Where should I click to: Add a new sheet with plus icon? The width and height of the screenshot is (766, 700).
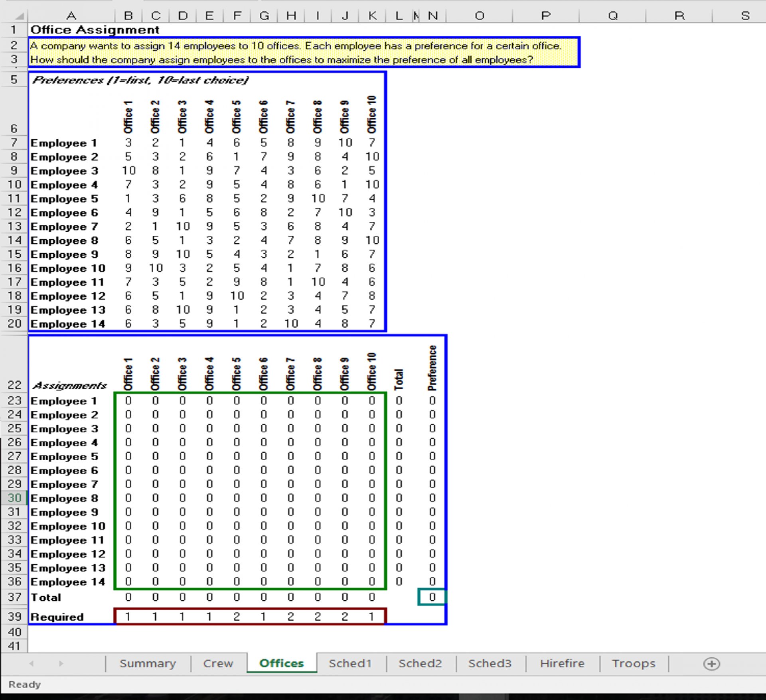pyautogui.click(x=712, y=664)
